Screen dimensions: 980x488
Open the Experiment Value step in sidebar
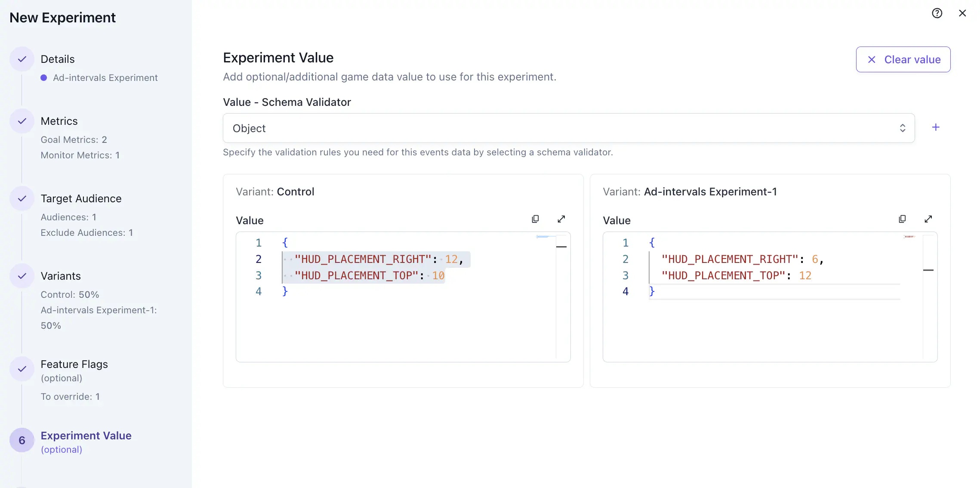point(86,435)
